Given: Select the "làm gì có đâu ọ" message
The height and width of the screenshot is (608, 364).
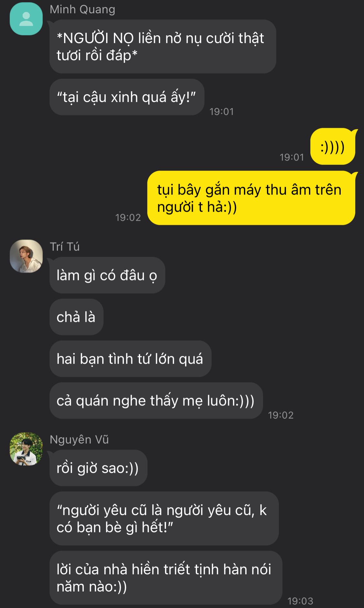Looking at the screenshot, I should click(x=107, y=275).
